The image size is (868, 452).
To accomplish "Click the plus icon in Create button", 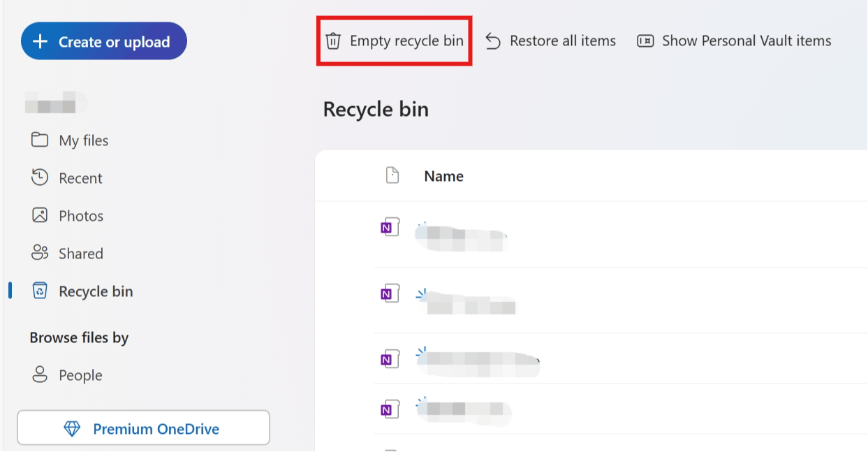I will [41, 42].
